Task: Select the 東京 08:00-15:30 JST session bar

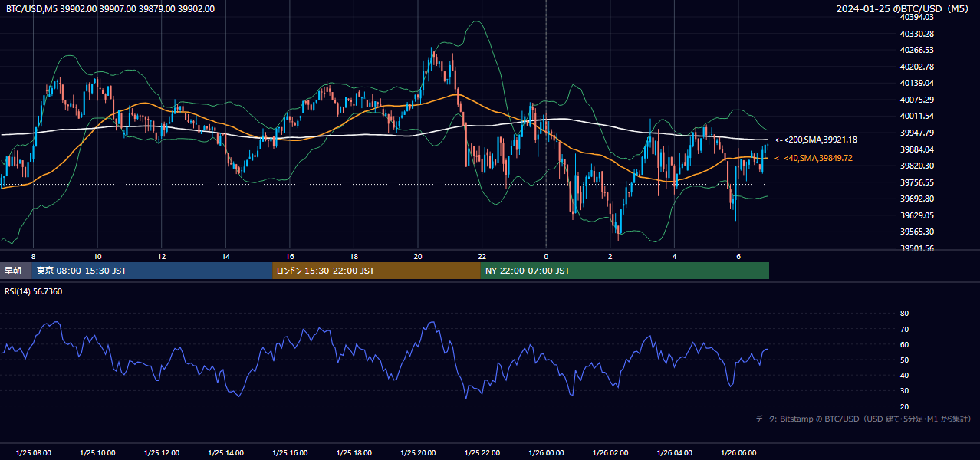Action: 152,271
